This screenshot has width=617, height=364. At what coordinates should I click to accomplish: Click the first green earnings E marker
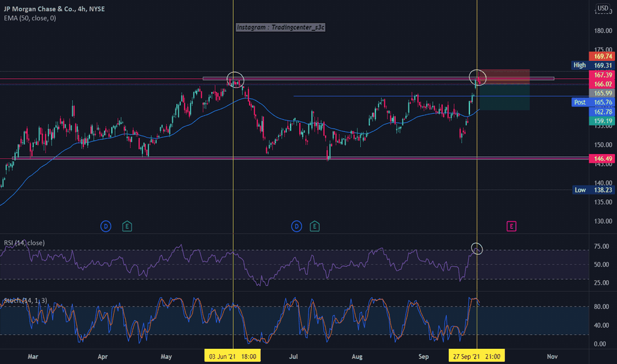pos(126,226)
